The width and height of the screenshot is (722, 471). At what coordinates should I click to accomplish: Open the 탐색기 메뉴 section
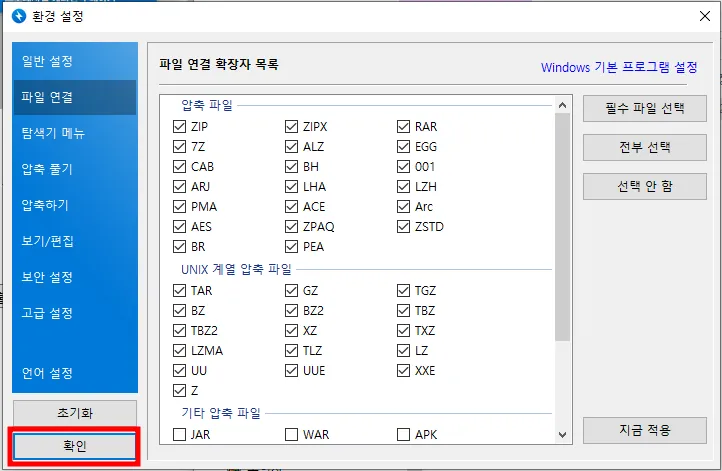[x=75, y=133]
